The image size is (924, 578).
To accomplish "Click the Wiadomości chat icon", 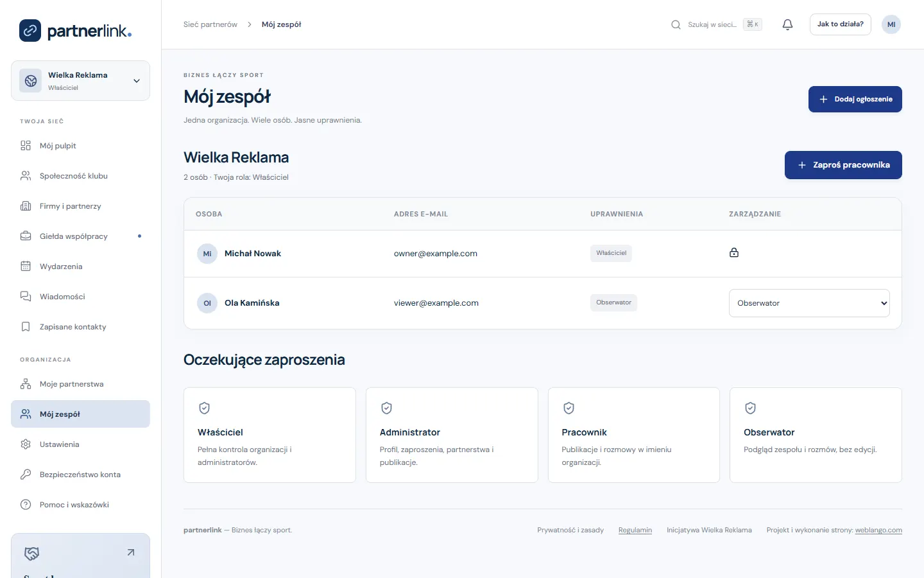I will point(26,297).
